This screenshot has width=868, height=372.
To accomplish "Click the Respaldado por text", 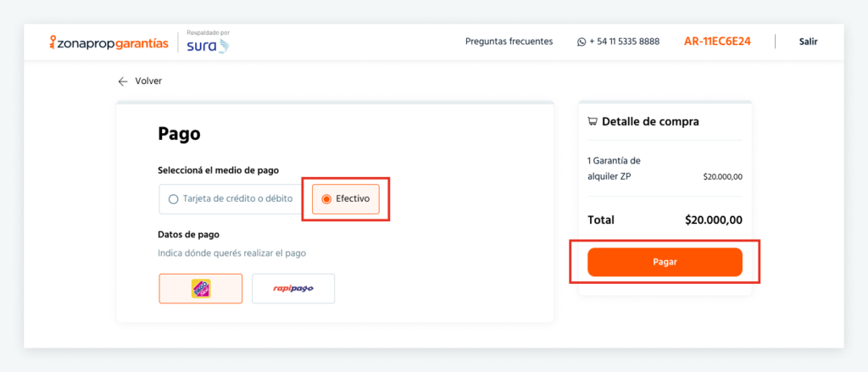I will pos(209,33).
